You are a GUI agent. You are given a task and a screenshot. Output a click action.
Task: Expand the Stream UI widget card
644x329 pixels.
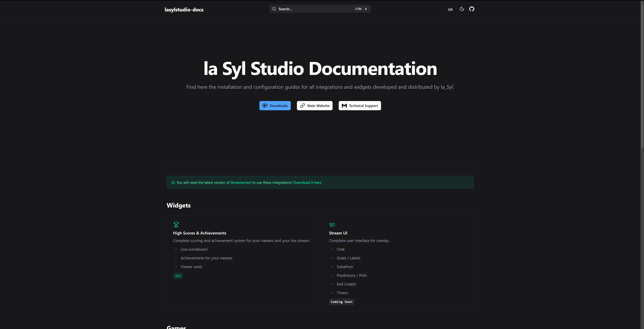pos(398,263)
